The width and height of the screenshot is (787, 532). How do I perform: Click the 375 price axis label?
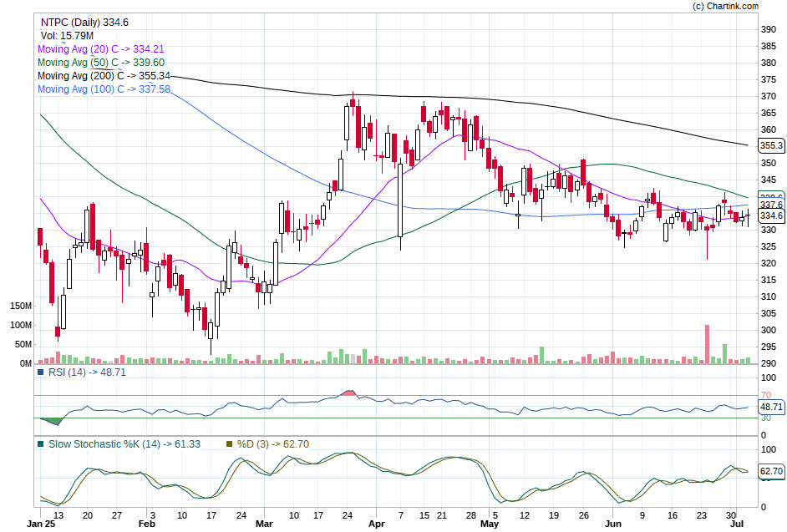coord(769,80)
